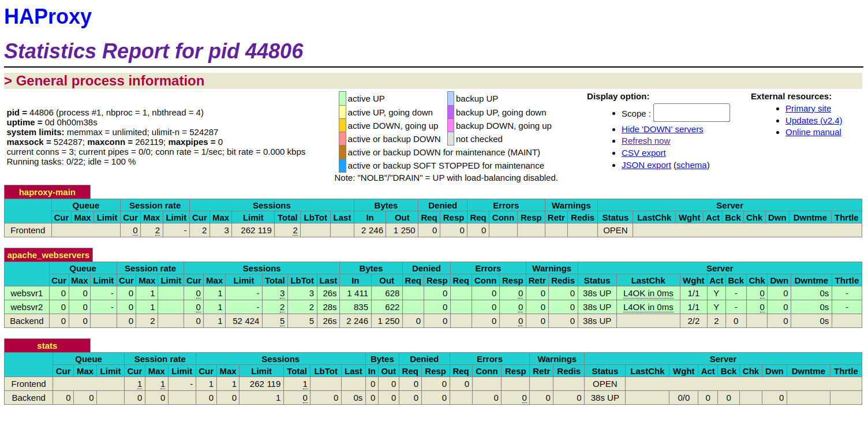The image size is (868, 425).
Task: Open the JSON schema link
Action: [691, 165]
